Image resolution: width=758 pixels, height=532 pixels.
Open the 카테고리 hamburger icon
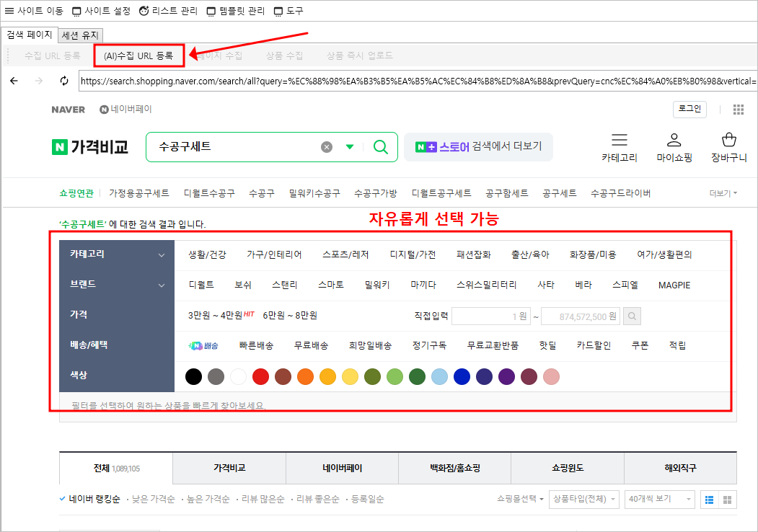tap(620, 140)
